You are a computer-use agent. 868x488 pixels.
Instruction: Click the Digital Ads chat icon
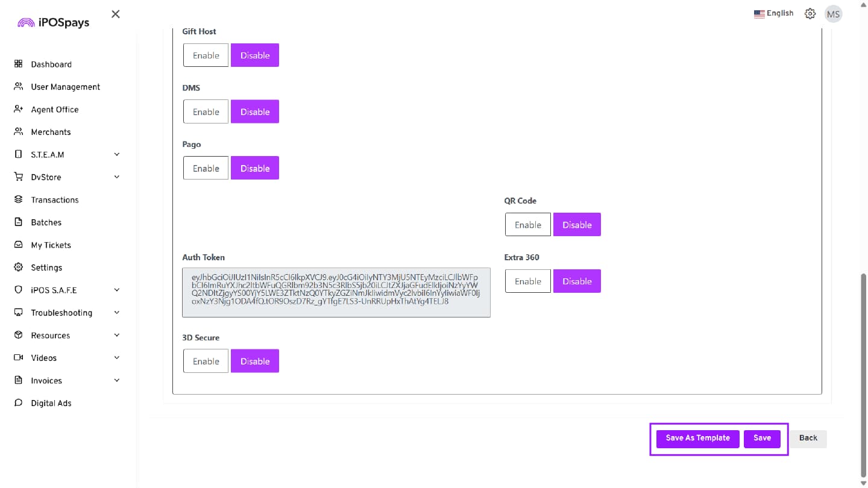click(x=18, y=403)
